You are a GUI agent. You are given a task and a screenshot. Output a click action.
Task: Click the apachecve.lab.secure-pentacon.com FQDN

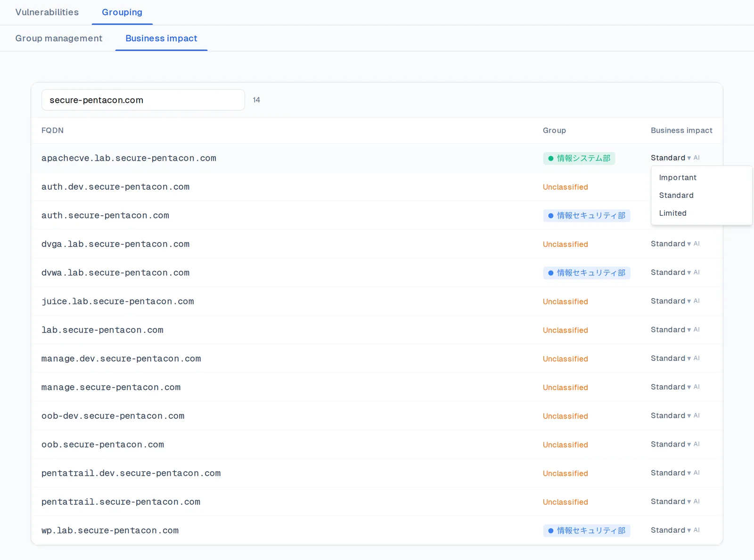tap(129, 158)
